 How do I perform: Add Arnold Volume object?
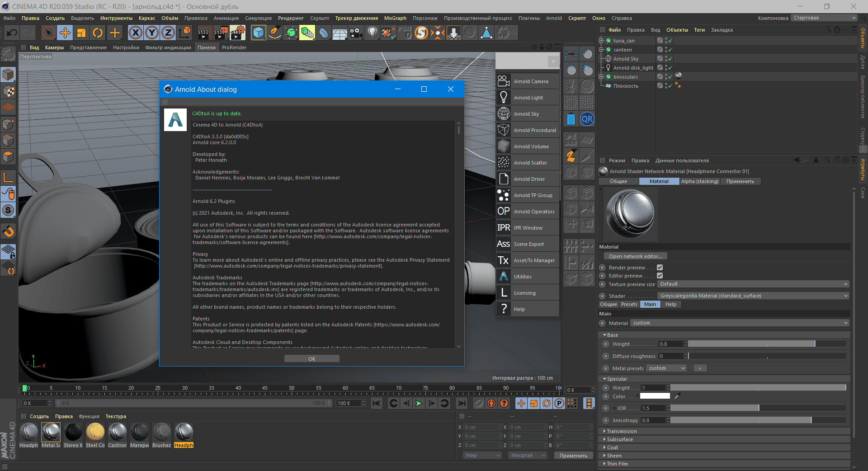pyautogui.click(x=528, y=146)
